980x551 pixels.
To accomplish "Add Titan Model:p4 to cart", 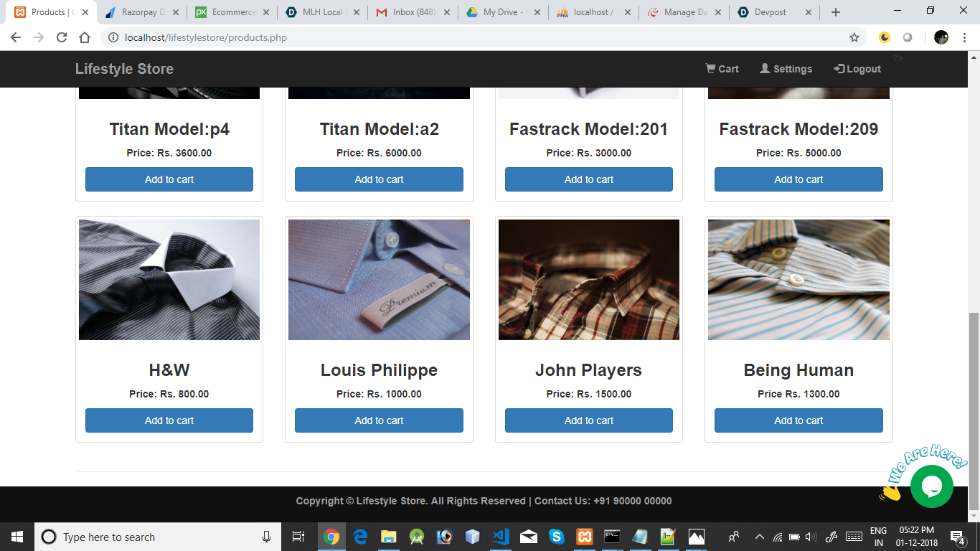I will tap(169, 179).
